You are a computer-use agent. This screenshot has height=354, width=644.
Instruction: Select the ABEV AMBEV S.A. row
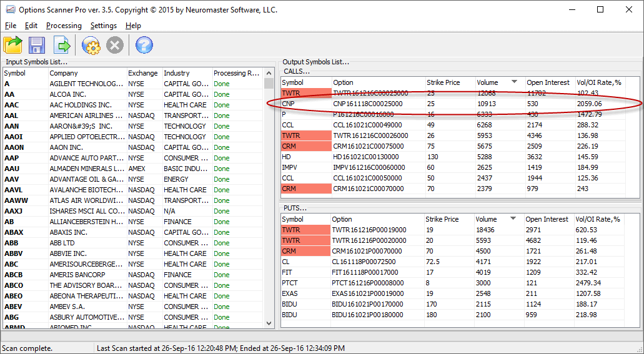[134, 307]
